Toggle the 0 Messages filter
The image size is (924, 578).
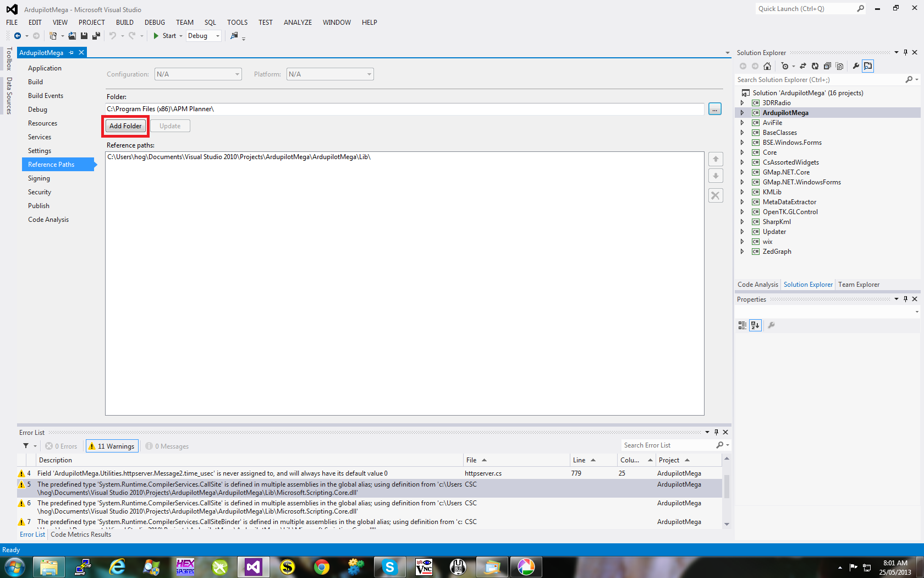pyautogui.click(x=167, y=446)
